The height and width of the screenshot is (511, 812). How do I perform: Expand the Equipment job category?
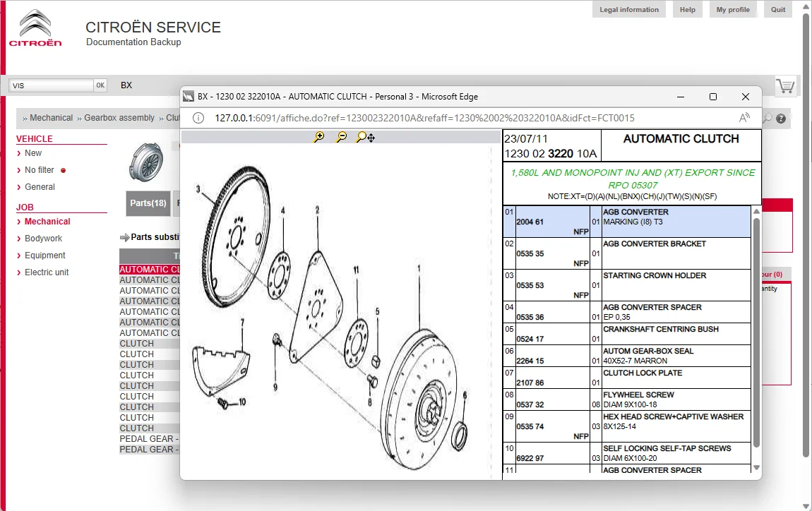pyautogui.click(x=44, y=255)
